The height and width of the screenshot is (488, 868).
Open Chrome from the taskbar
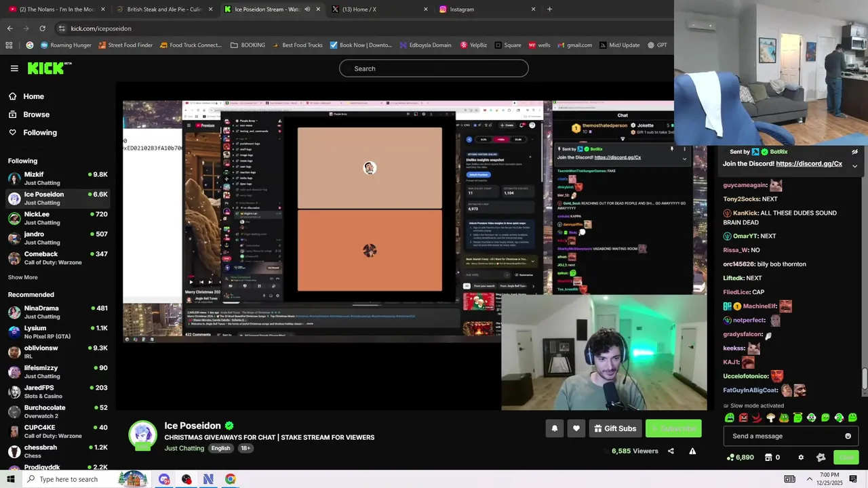coord(231,479)
